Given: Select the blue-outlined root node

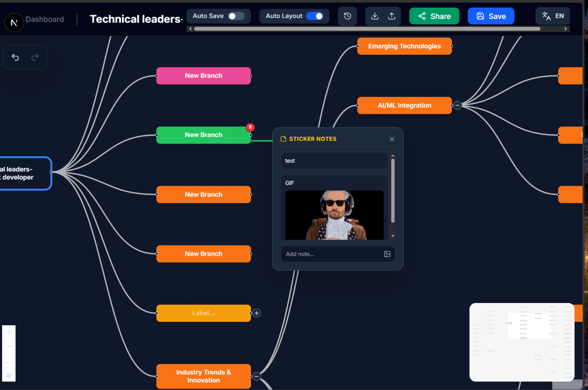Looking at the screenshot, I should (25, 173).
